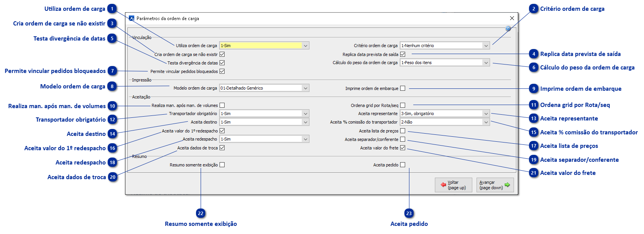Open the Critério ordem de carga dropdown
The width and height of the screenshot is (644, 234).
[x=486, y=46]
